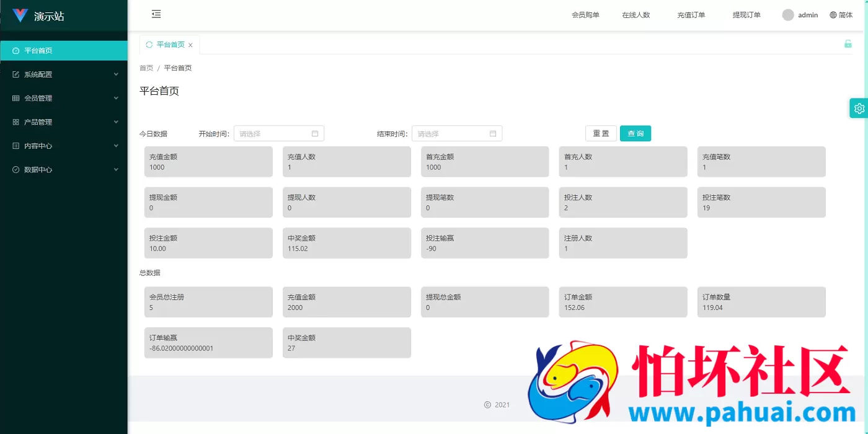The height and width of the screenshot is (434, 868).
Task: Click the 提现笔数 card
Action: pyautogui.click(x=485, y=202)
